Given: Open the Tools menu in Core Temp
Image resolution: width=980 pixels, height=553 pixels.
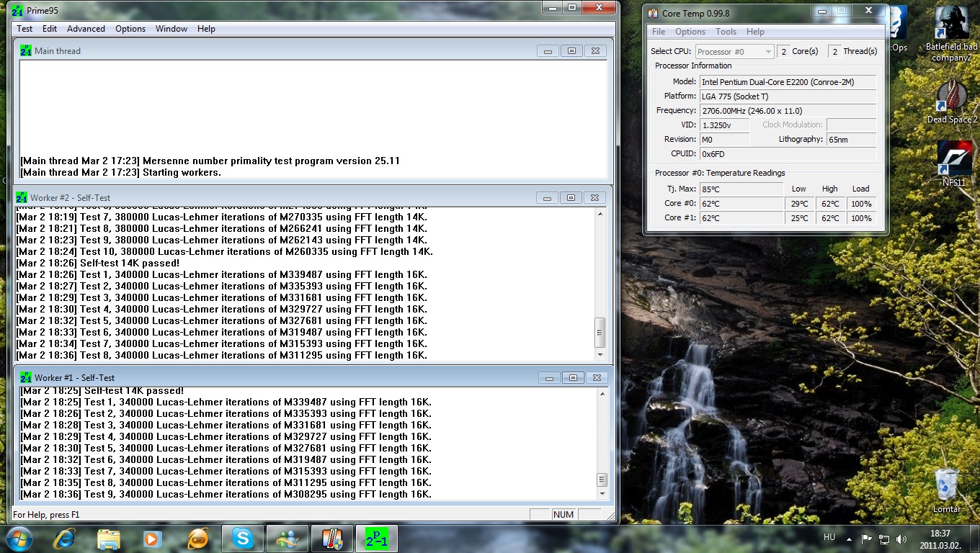Looking at the screenshot, I should (x=726, y=32).
